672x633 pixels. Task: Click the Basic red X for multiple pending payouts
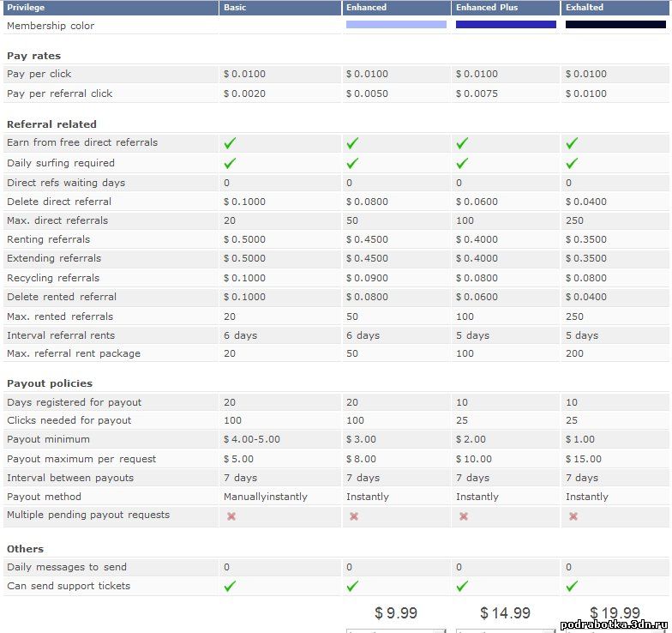(231, 516)
